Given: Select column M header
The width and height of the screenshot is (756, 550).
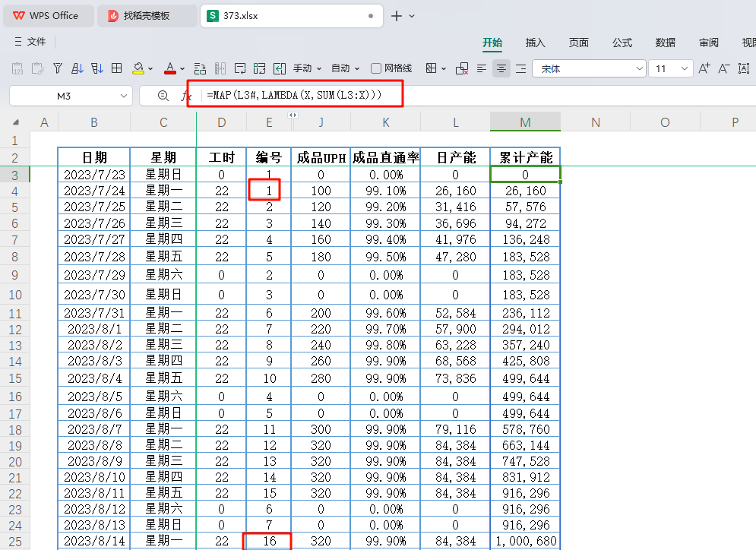Looking at the screenshot, I should (525, 122).
